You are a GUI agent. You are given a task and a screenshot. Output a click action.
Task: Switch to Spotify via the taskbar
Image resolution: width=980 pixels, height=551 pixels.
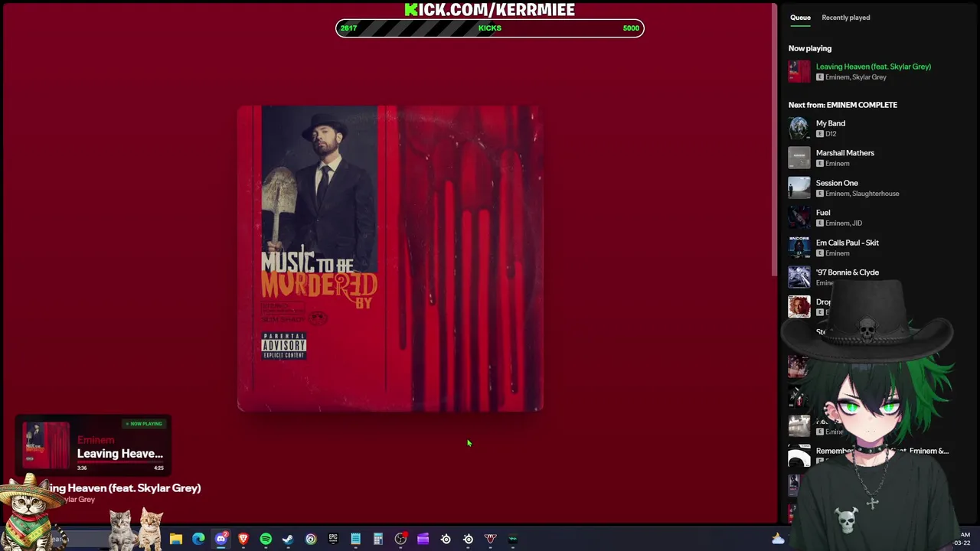point(266,539)
